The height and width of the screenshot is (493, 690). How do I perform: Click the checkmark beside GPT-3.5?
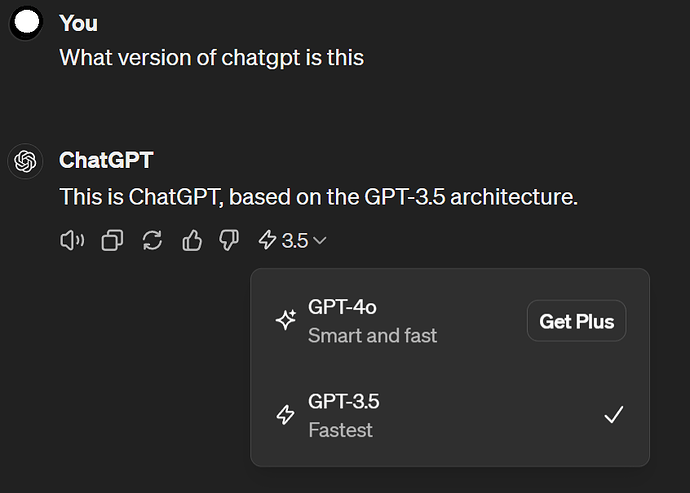[614, 415]
